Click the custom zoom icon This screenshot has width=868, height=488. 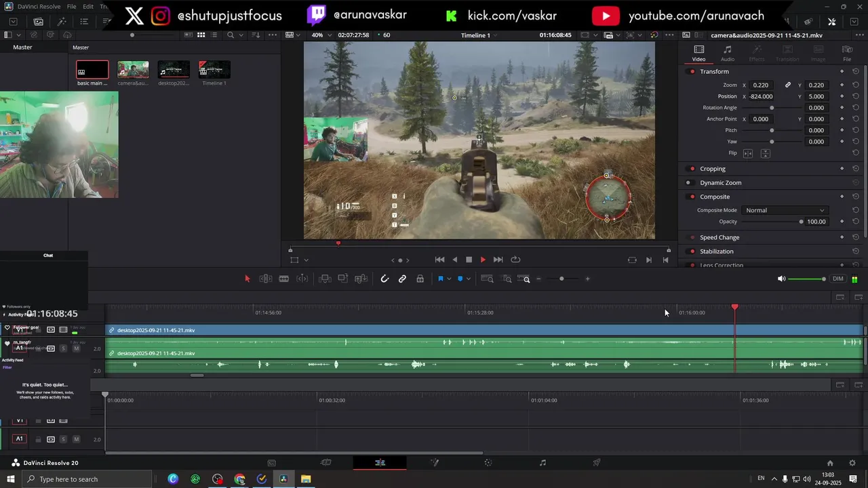pyautogui.click(x=524, y=279)
